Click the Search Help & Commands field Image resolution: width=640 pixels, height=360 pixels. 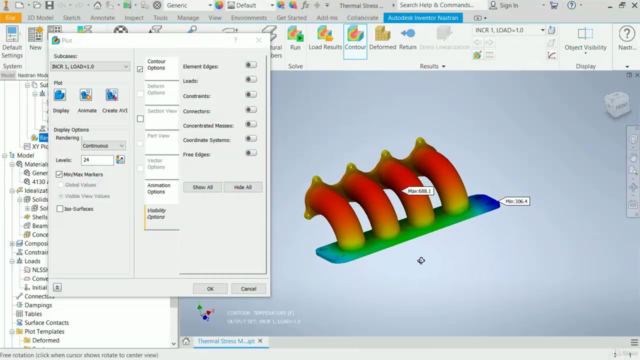click(442, 5)
